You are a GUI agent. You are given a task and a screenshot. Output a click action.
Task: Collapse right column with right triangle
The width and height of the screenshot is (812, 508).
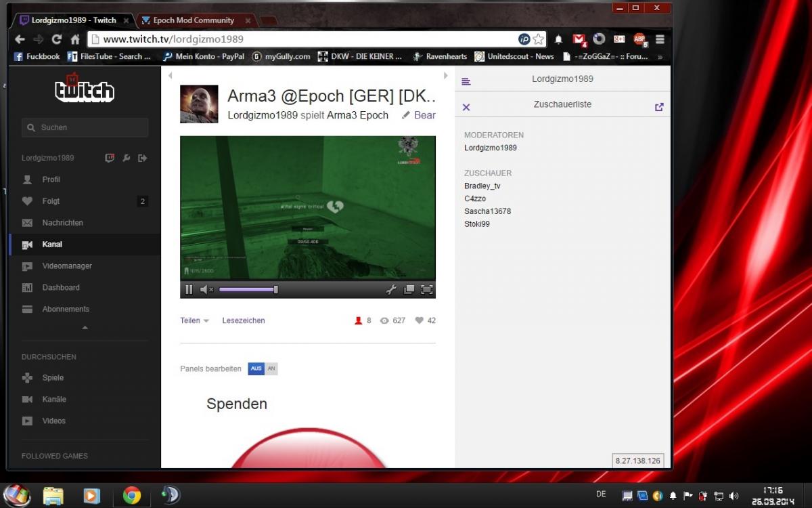tap(445, 75)
